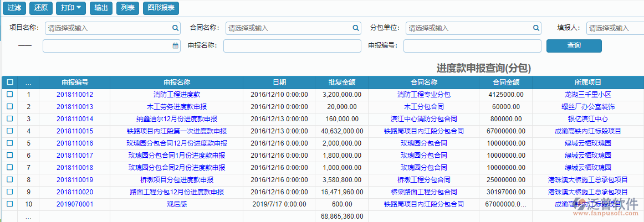Click the 过滤 toolbar button
644x222 pixels.
tap(14, 8)
